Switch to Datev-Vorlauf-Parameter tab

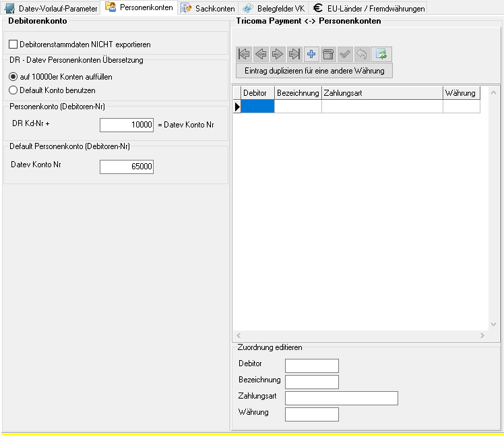coord(51,9)
